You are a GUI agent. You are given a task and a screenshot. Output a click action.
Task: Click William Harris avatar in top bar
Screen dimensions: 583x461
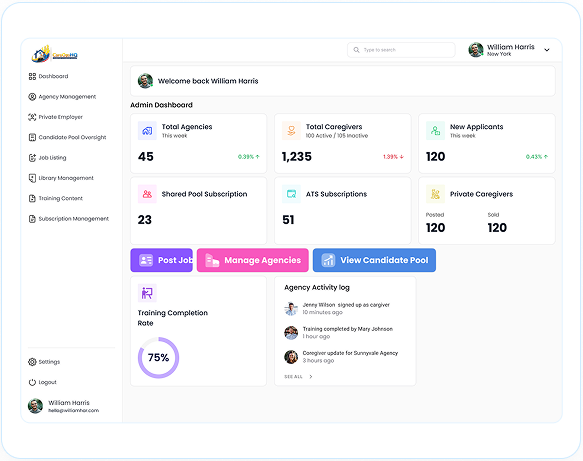pos(476,50)
